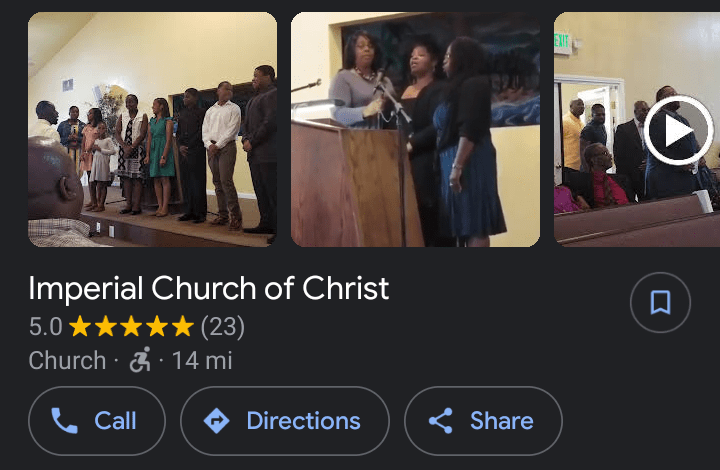Click the last yellow rating star
The width and height of the screenshot is (720, 470).
point(183,326)
